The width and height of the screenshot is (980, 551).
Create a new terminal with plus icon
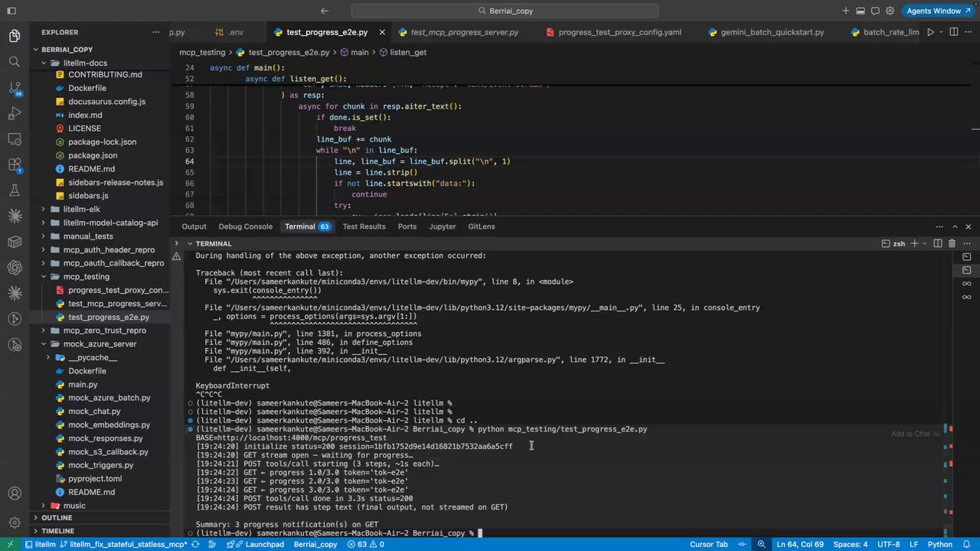(913, 243)
